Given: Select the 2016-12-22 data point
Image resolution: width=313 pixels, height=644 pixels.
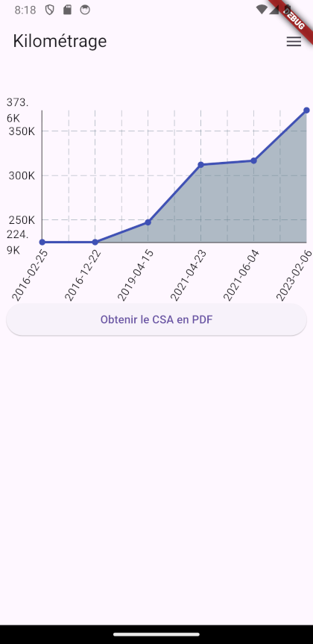Looking at the screenshot, I should tap(95, 243).
